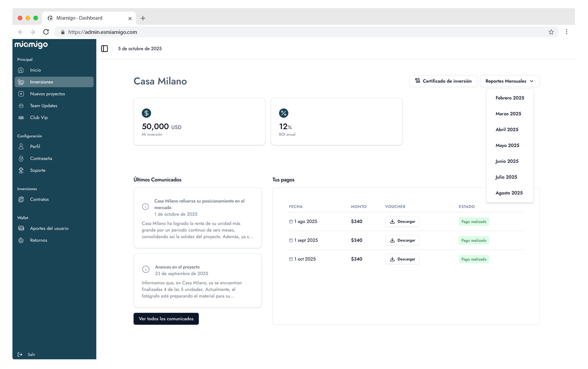588x369 pixels.
Task: Open Certificado de inversión
Action: [x=443, y=81]
